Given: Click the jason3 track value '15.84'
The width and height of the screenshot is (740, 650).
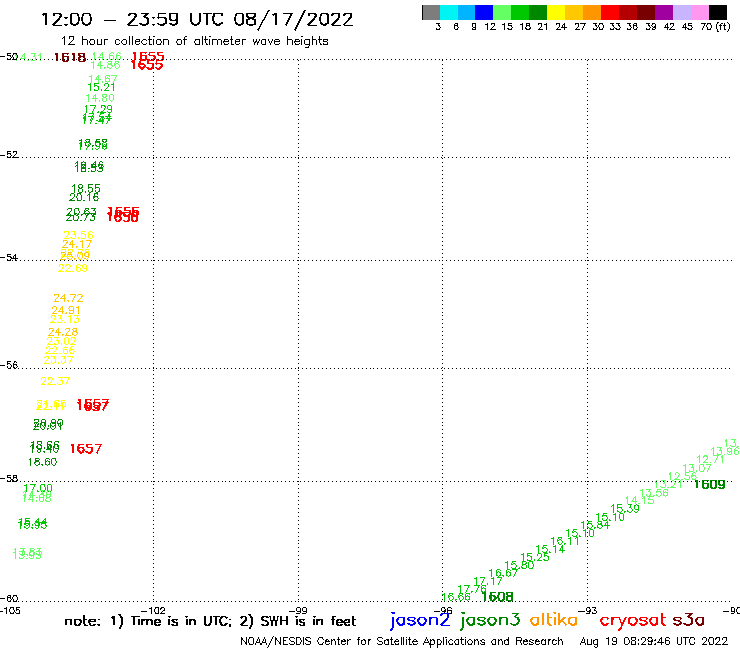Looking at the screenshot, I should click(595, 525).
